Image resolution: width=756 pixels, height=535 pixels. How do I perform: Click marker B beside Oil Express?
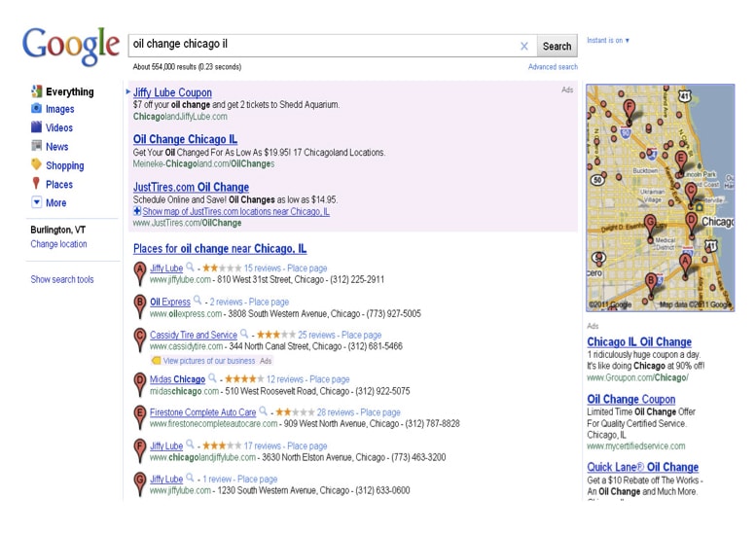(140, 306)
